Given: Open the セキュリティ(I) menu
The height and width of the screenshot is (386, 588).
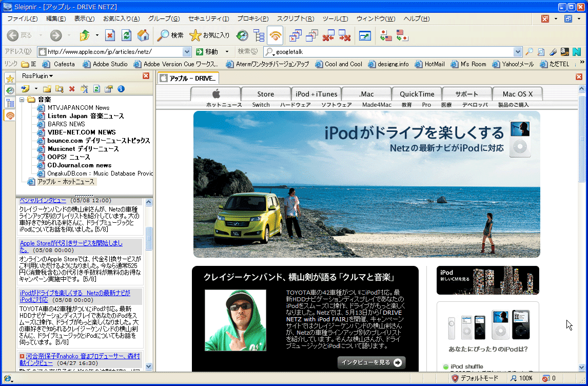Looking at the screenshot, I should 208,19.
